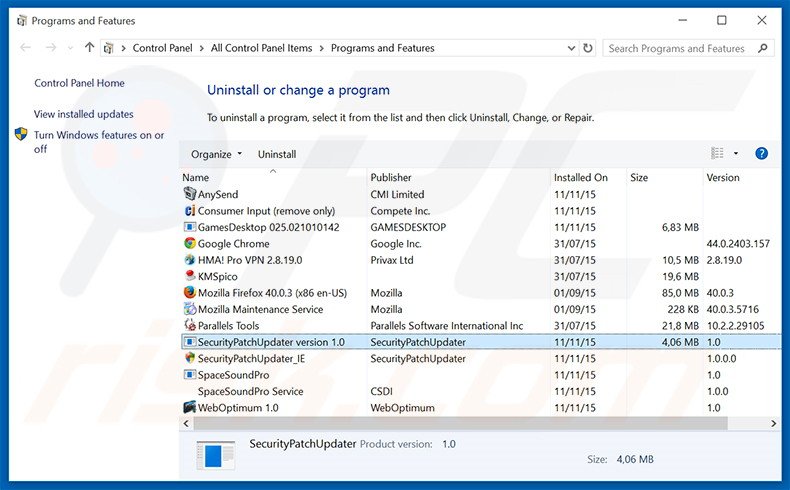Open Turn Windows features on or off
This screenshot has height=490, width=790.
pyautogui.click(x=99, y=142)
